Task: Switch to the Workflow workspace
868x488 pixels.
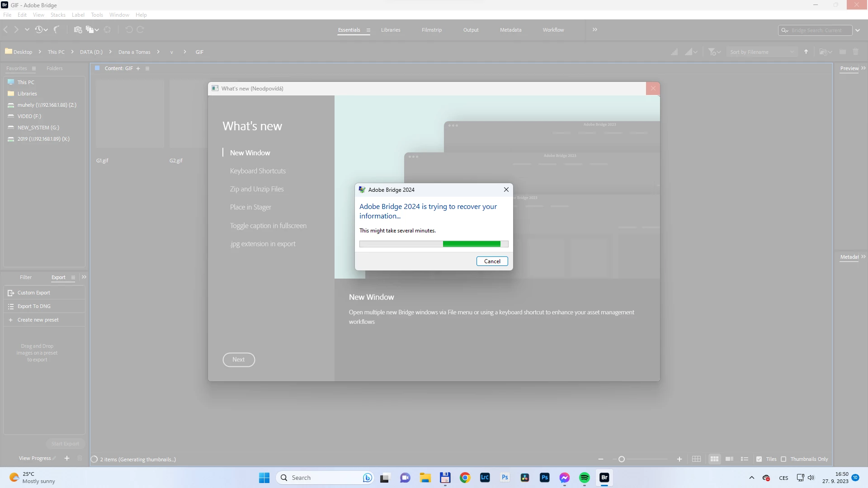Action: coord(553,30)
